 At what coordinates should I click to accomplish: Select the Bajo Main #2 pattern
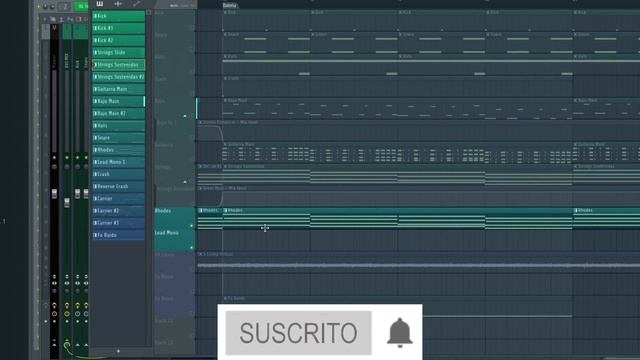(118, 113)
